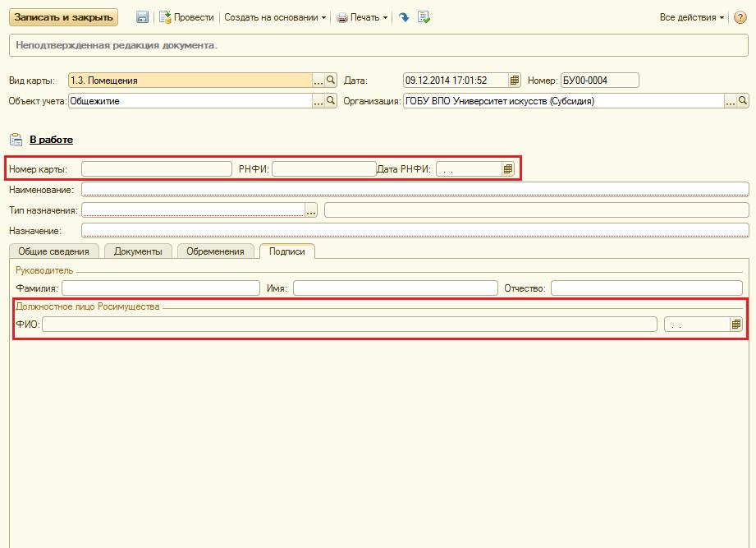Click magnifier icon next to Вид карты
756x548 pixels.
coord(331,80)
